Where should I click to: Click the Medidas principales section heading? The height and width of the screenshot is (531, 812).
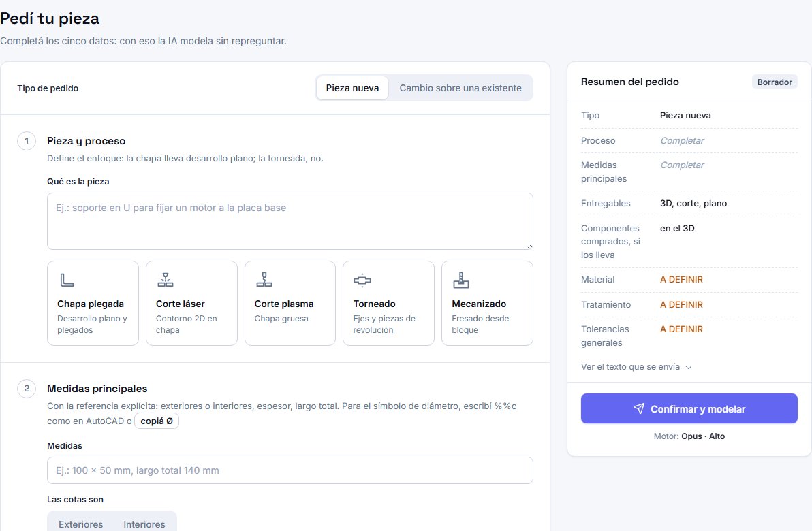pyautogui.click(x=97, y=389)
